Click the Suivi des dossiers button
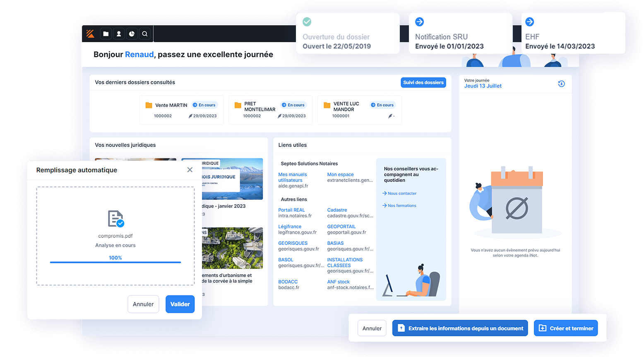644x357 pixels. [423, 82]
